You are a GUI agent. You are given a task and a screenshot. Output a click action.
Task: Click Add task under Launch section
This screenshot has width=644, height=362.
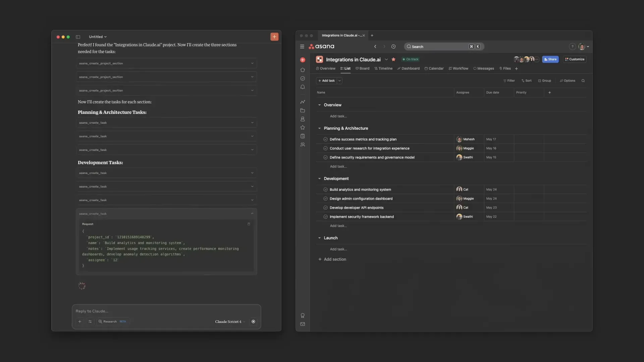point(338,249)
